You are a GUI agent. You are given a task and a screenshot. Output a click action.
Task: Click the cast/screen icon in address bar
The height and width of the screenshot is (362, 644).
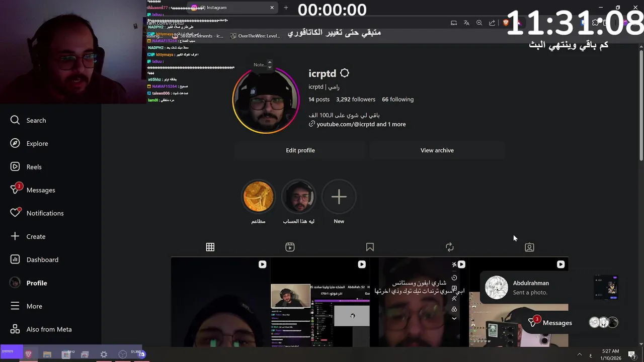coord(454,23)
